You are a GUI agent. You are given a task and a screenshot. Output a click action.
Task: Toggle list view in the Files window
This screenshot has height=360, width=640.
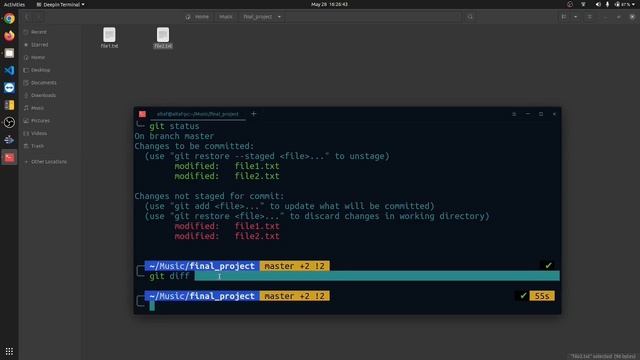[564, 17]
